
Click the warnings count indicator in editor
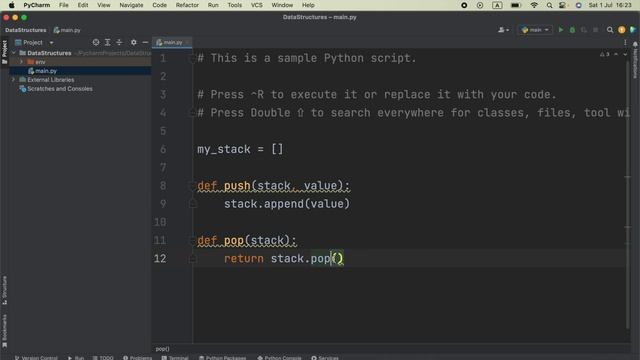(x=605, y=54)
